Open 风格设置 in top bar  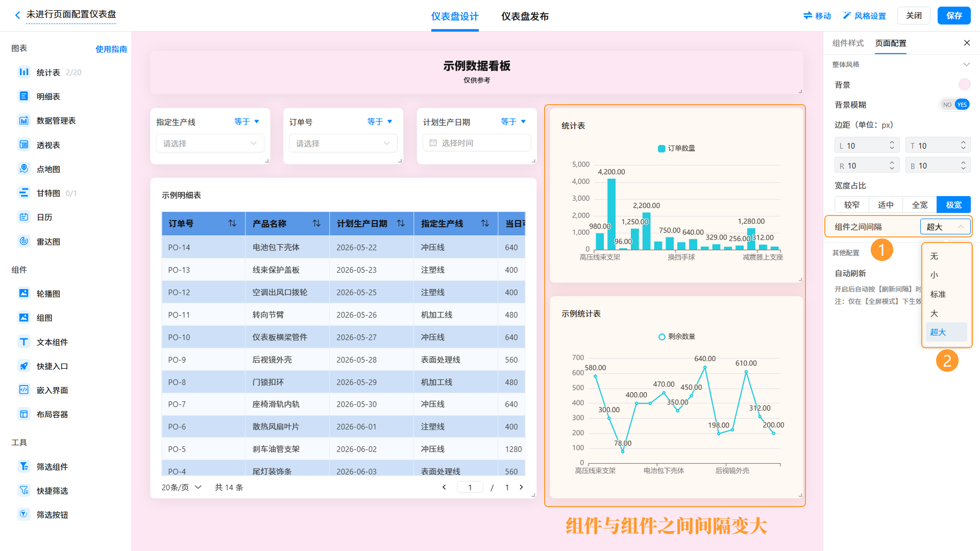click(x=864, y=16)
